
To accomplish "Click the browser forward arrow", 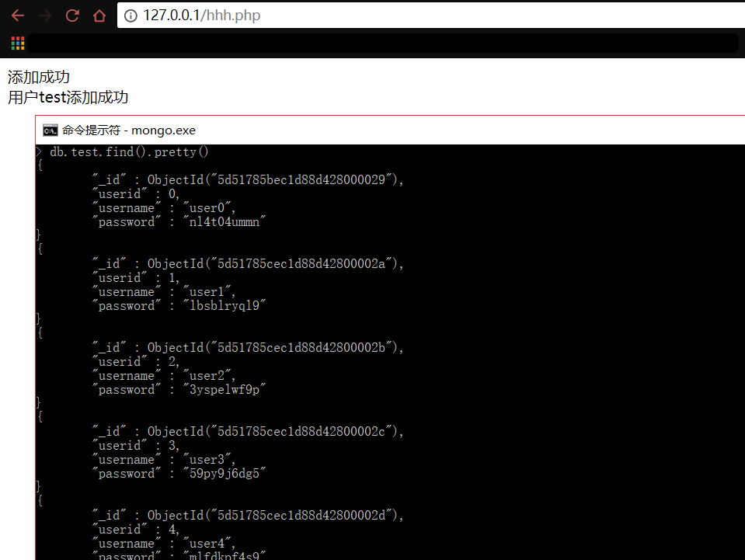I will click(x=45, y=16).
